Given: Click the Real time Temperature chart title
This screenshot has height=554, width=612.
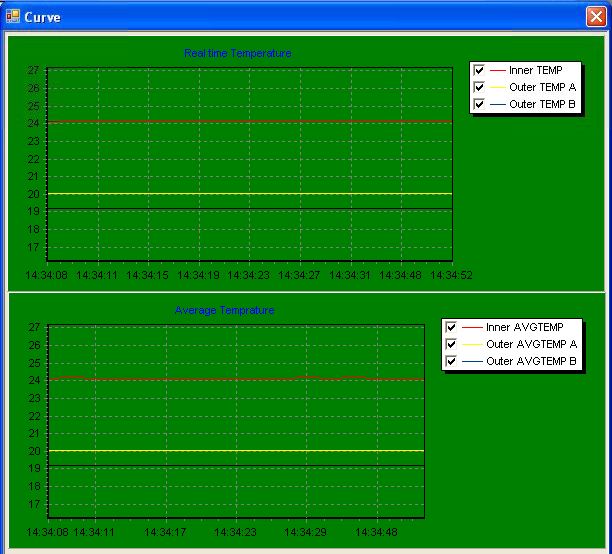Looking at the screenshot, I should tap(238, 53).
